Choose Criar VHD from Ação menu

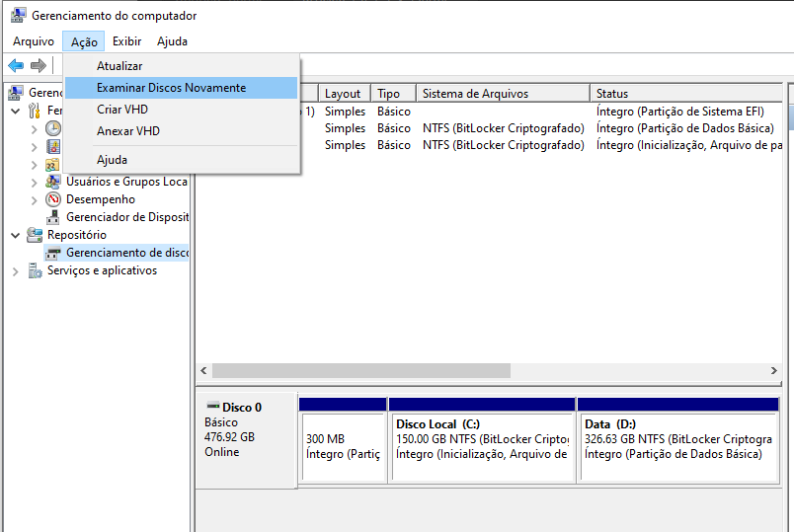(122, 110)
